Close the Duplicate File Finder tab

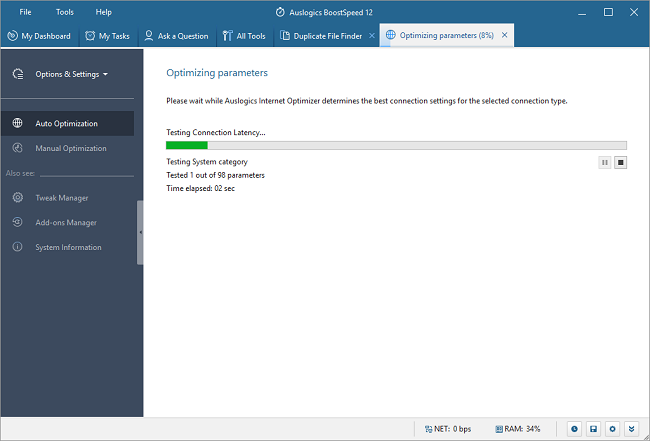coord(372,36)
